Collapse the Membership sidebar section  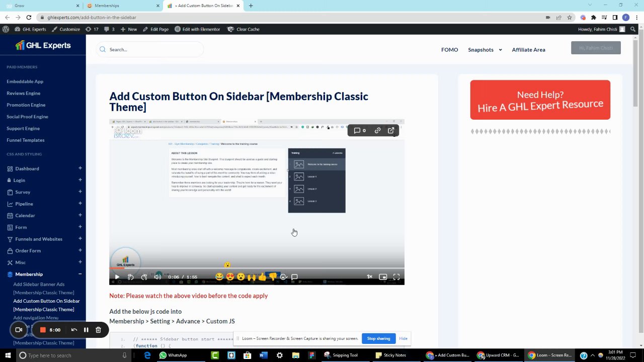[80, 274]
